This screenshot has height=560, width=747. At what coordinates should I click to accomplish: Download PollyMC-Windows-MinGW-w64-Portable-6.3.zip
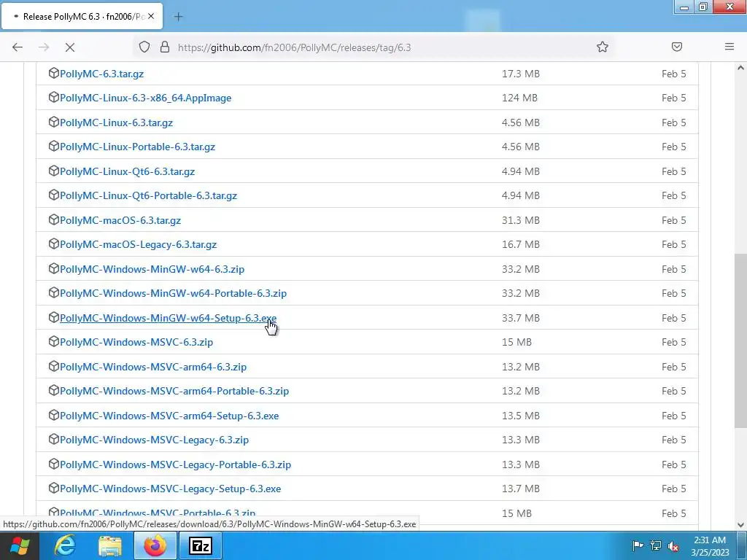(173, 293)
